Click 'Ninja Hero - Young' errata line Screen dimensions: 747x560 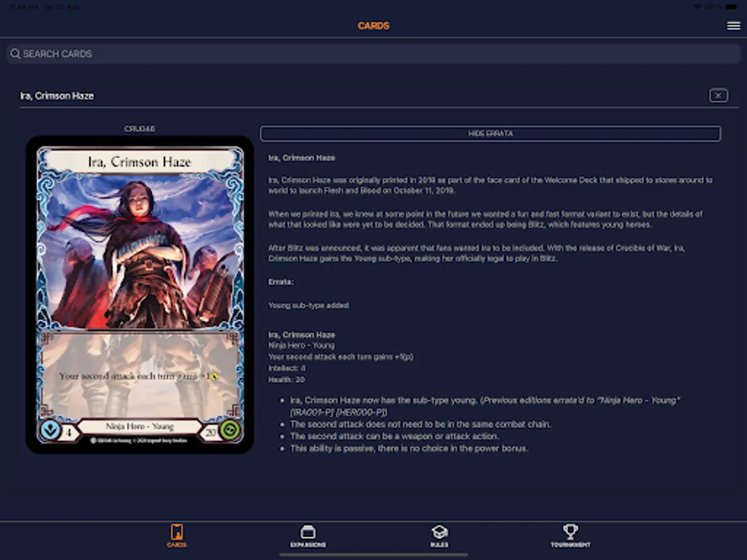point(301,345)
